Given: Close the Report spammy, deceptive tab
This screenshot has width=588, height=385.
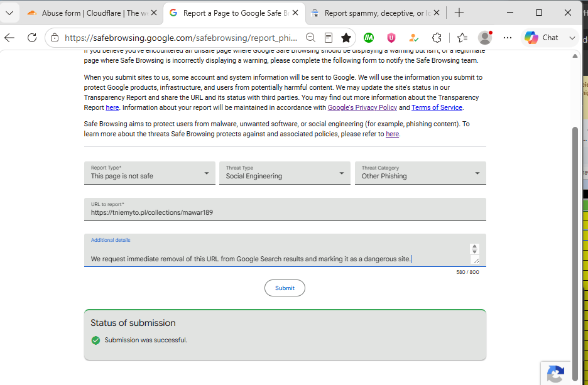Looking at the screenshot, I should point(437,13).
